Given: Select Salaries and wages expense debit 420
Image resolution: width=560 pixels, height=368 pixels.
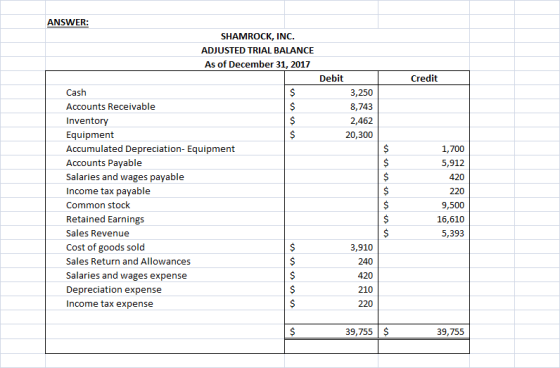Looking at the screenshot, I should (x=365, y=276).
